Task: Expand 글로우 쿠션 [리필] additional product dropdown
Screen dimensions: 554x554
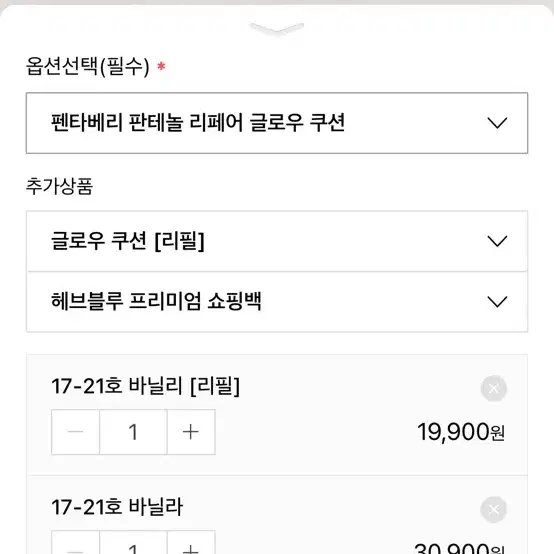Action: pos(277,241)
